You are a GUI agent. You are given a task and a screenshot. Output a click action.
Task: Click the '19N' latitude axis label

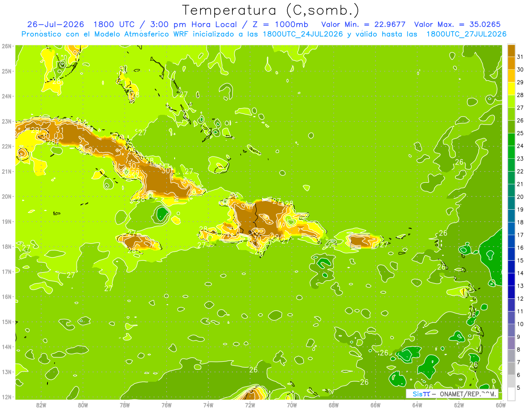click(7, 221)
